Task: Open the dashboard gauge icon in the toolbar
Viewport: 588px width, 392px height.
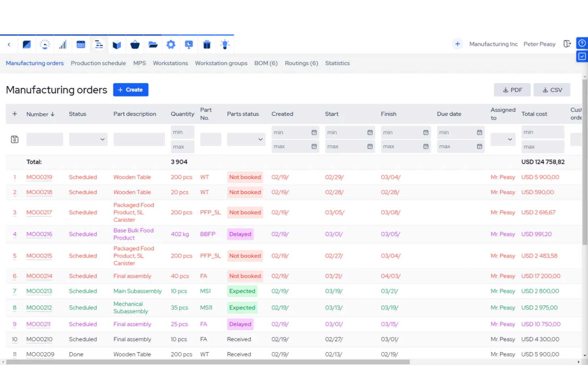Action: pyautogui.click(x=45, y=44)
